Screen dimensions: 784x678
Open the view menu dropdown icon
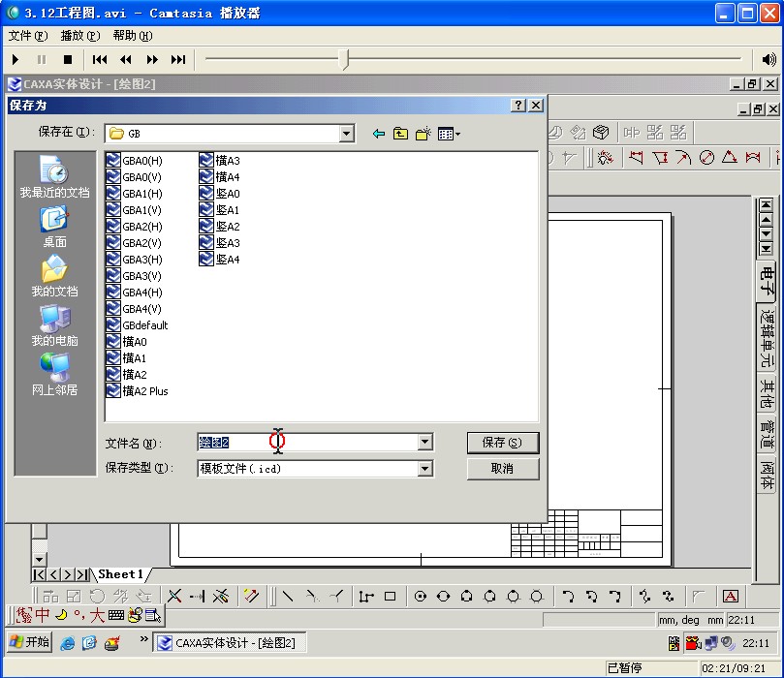click(x=449, y=134)
